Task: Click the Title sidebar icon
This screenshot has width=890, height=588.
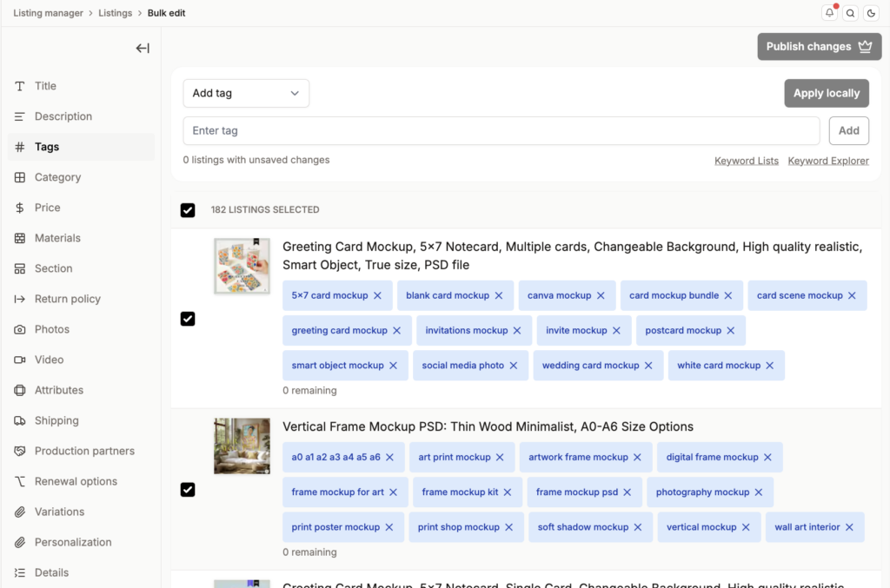Action: click(x=20, y=86)
